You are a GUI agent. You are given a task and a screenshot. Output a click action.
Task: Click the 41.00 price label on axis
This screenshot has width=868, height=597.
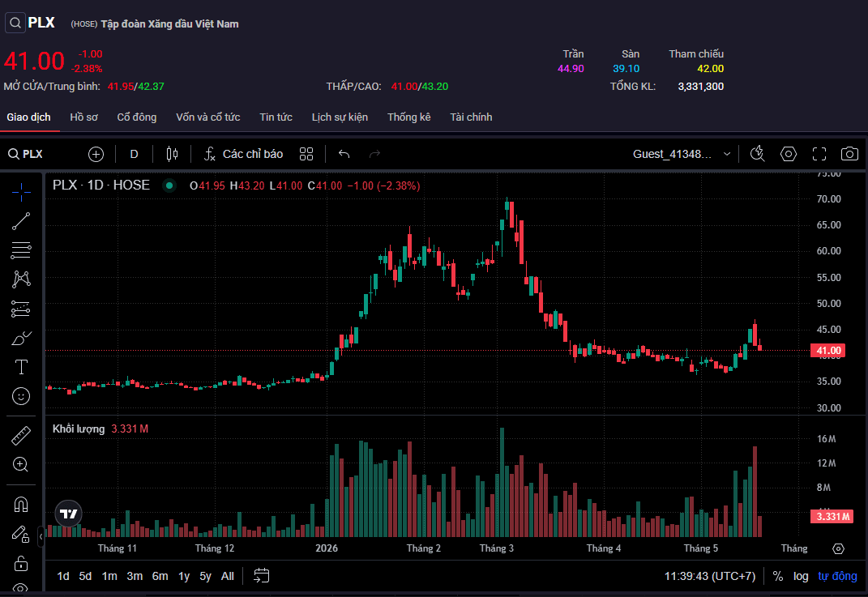click(x=828, y=350)
